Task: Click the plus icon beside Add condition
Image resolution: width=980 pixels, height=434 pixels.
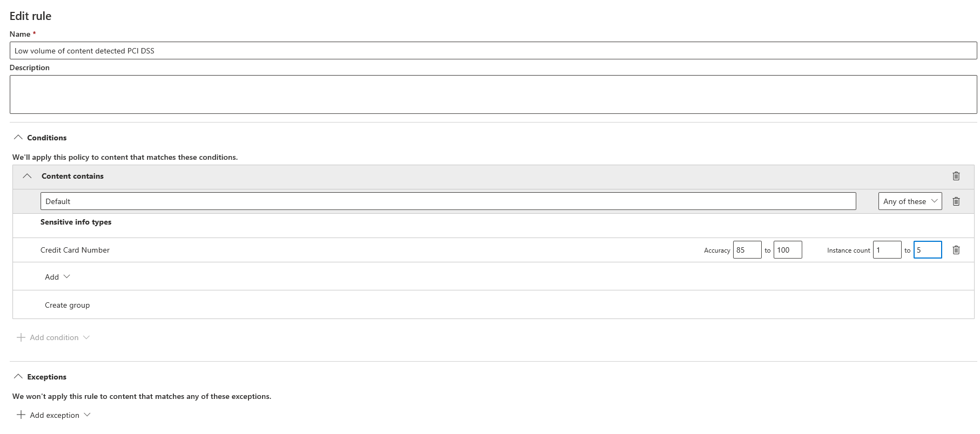Action: pyautogui.click(x=21, y=337)
